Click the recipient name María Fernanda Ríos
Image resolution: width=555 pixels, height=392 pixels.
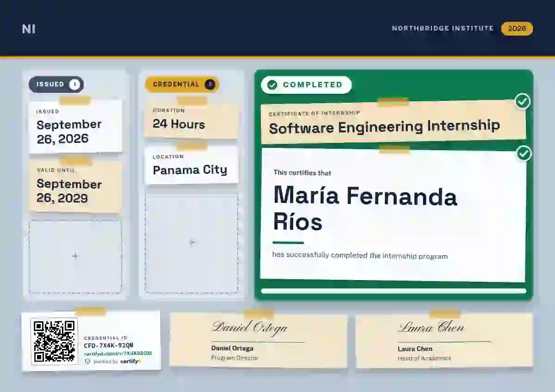(x=365, y=208)
